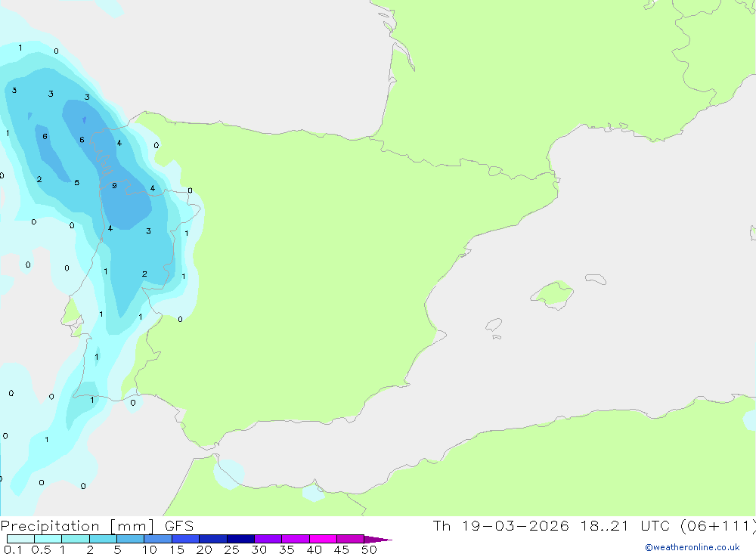This screenshot has width=756, height=554.
Task: Click the '50' legend scale label
Action: pos(370,549)
